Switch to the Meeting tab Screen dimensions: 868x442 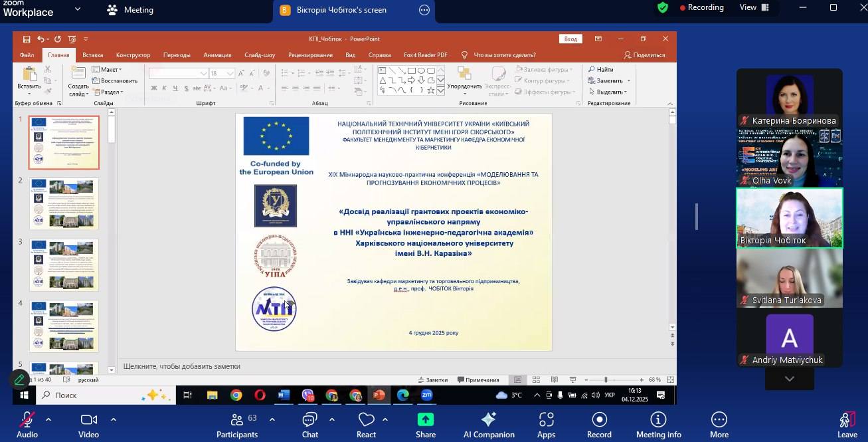point(130,10)
